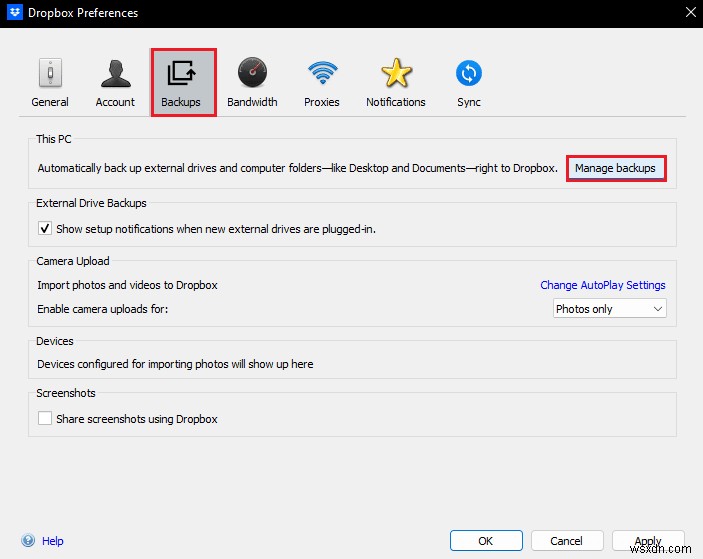
Task: Uncheck show setup notifications for external drives
Action: point(45,229)
